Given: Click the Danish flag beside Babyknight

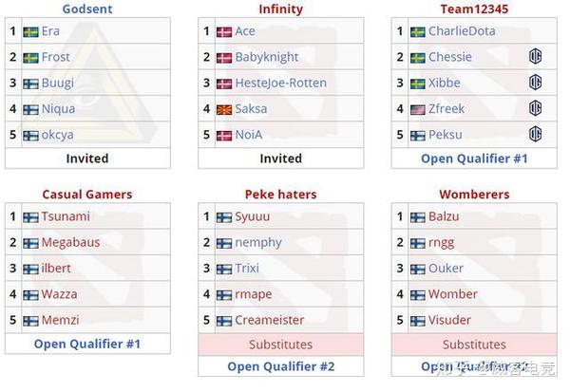Looking at the screenshot, I should (224, 57).
